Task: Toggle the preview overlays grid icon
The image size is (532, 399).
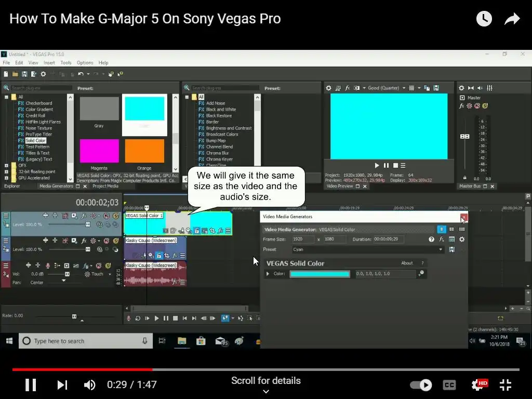Action: coord(411,88)
